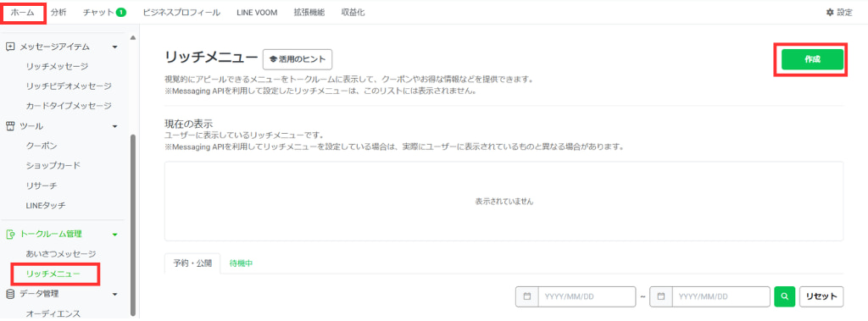Open ビジネスプロフィール tab
The width and height of the screenshot is (868, 321).
coord(181,12)
